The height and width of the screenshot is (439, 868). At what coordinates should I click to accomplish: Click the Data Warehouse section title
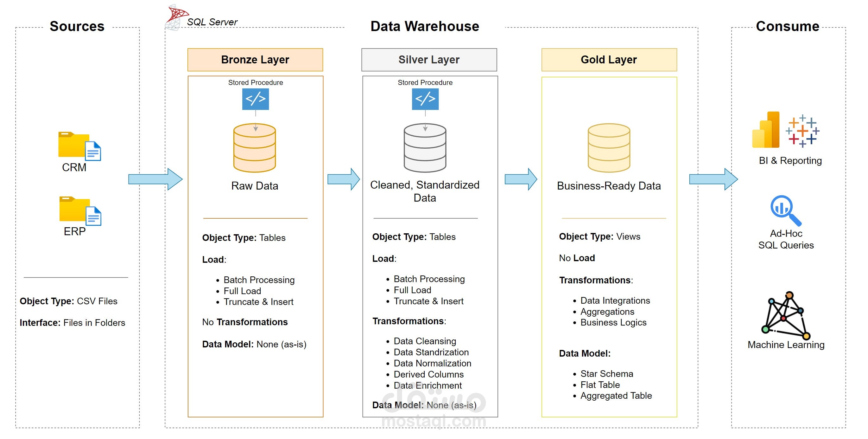tap(425, 26)
